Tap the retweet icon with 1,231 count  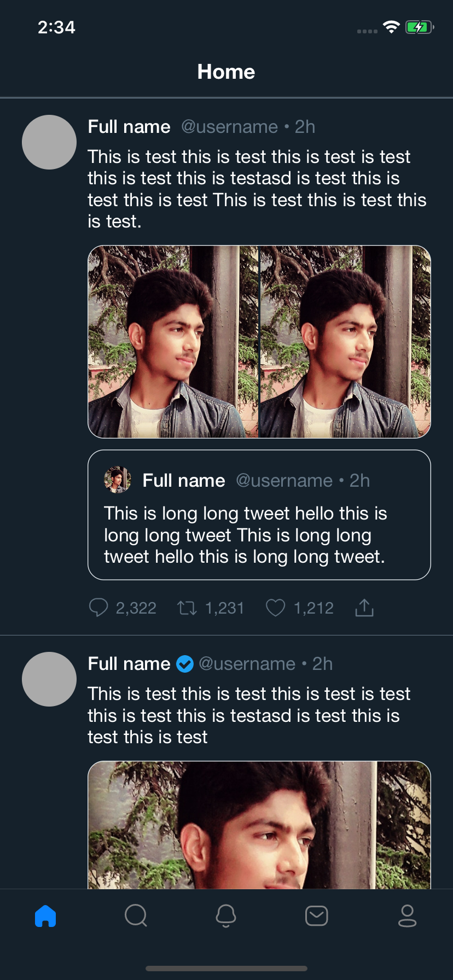(x=187, y=608)
